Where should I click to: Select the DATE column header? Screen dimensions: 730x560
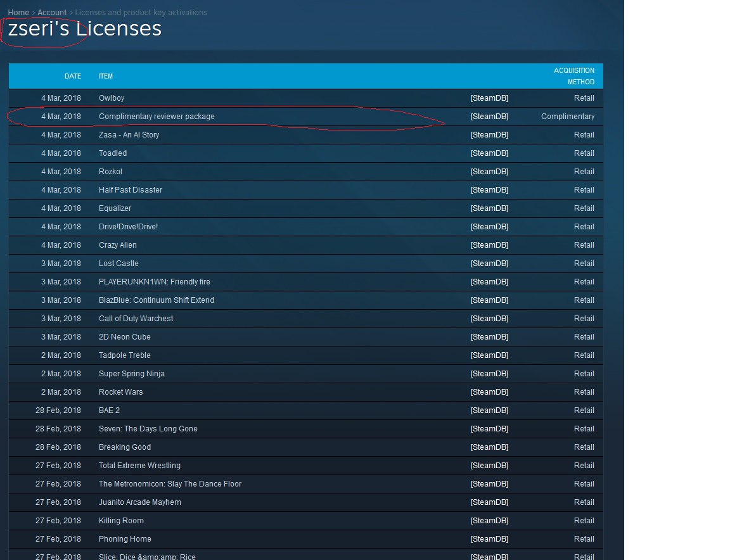point(73,77)
